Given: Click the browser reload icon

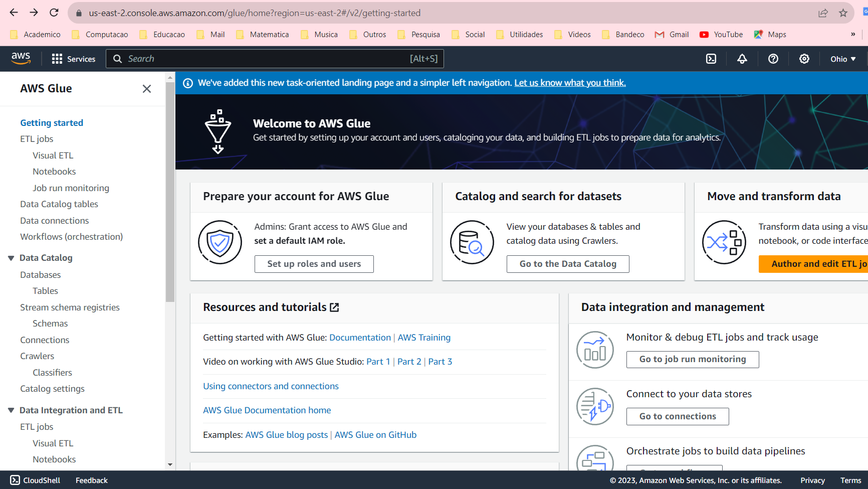Looking at the screenshot, I should pyautogui.click(x=54, y=13).
